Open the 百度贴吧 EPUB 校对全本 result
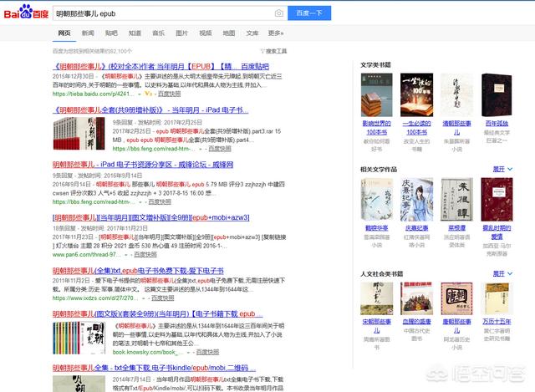Image resolution: width=535 pixels, height=392 pixels. [160, 67]
